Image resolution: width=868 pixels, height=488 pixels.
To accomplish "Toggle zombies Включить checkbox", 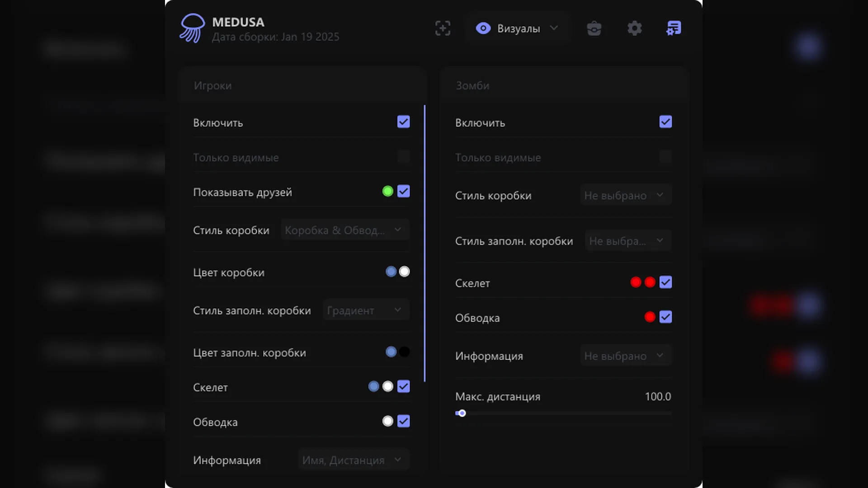I will [665, 122].
